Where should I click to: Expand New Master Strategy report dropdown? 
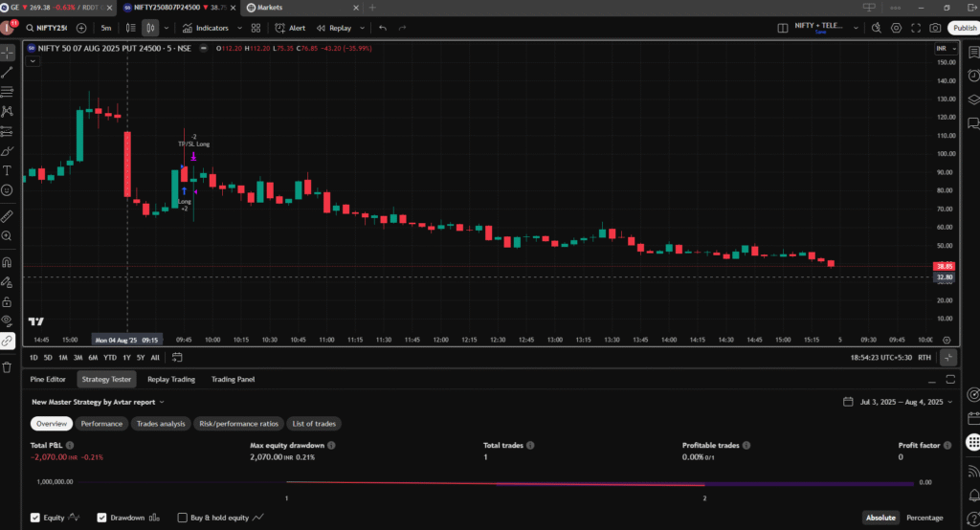99,403
